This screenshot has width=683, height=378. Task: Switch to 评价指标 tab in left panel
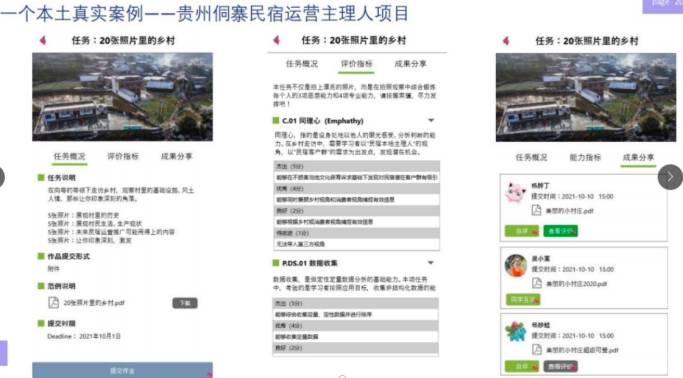123,156
